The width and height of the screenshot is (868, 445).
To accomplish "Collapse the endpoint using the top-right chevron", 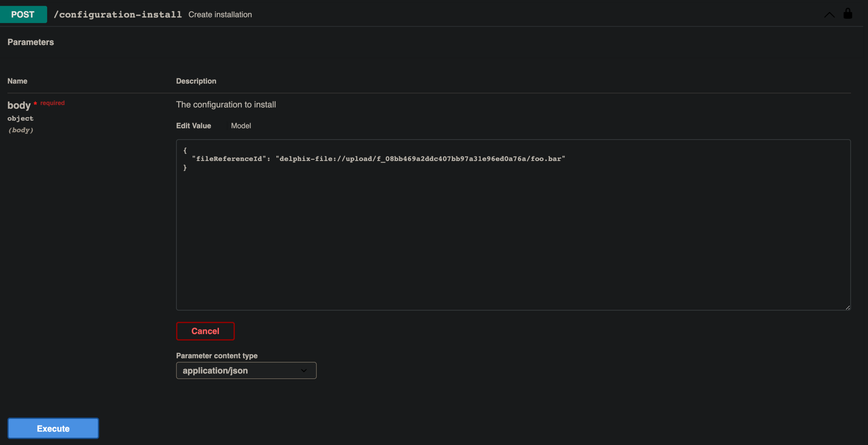I will click(829, 14).
